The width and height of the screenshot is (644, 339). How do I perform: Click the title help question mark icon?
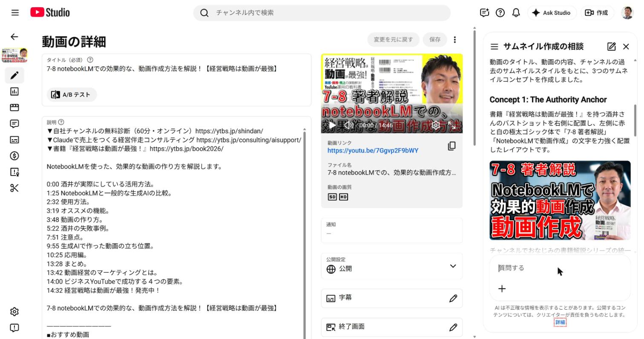pos(90,60)
